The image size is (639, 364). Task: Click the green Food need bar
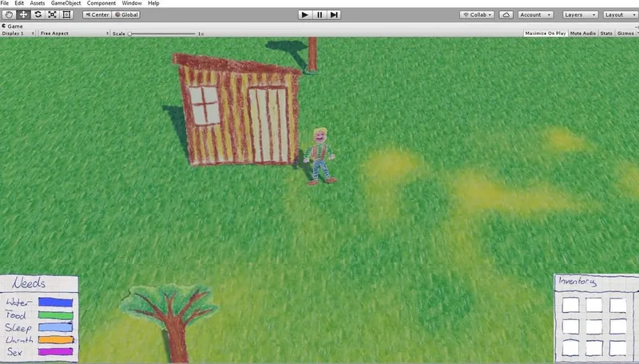coord(56,315)
